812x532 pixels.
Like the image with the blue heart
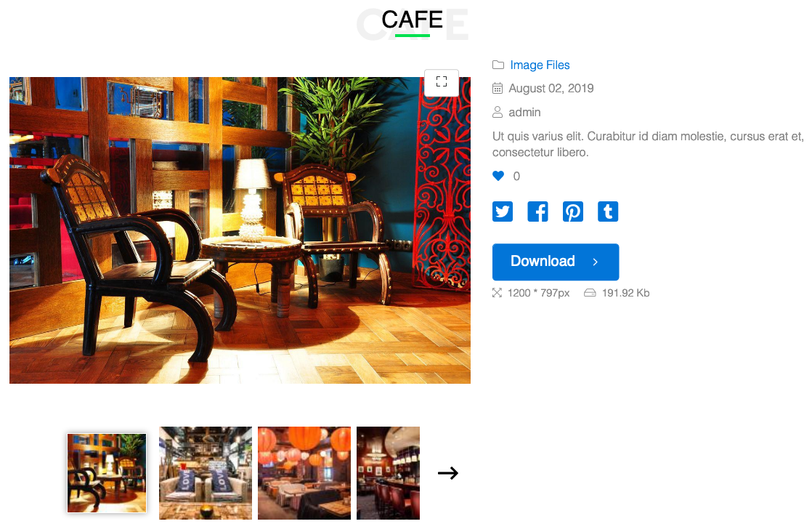click(x=498, y=176)
